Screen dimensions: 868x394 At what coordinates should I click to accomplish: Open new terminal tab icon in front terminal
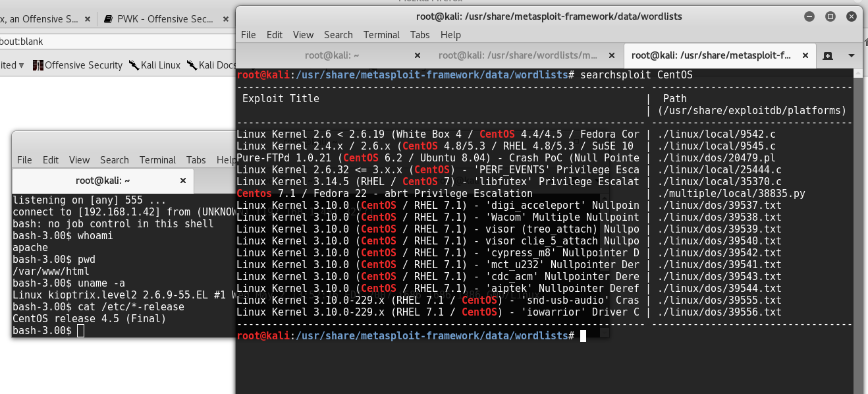click(x=828, y=55)
